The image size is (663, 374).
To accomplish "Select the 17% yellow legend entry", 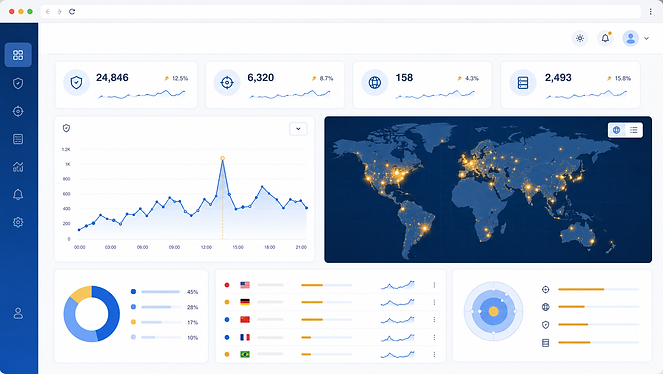I will (164, 322).
